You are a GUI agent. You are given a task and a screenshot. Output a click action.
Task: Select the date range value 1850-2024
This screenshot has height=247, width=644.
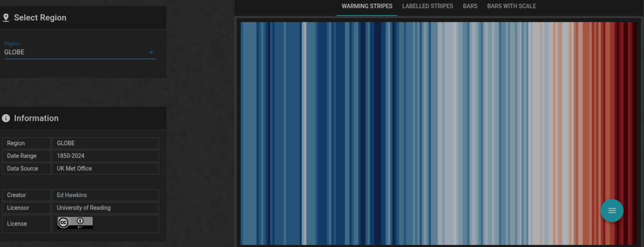coord(70,156)
